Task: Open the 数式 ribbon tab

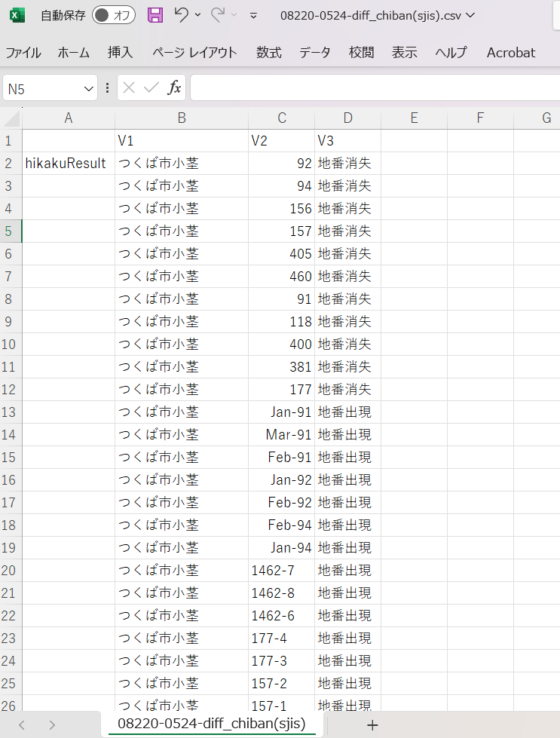Action: pos(269,52)
